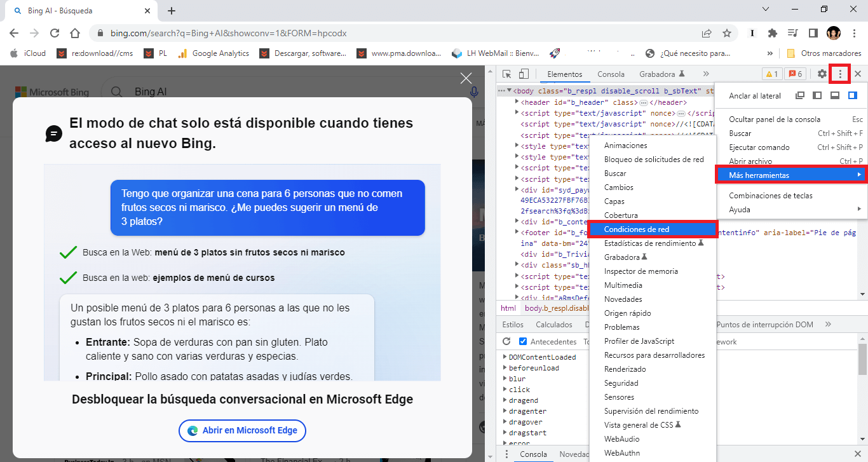
Task: Switch to the Elementos tab
Action: pyautogui.click(x=564, y=74)
